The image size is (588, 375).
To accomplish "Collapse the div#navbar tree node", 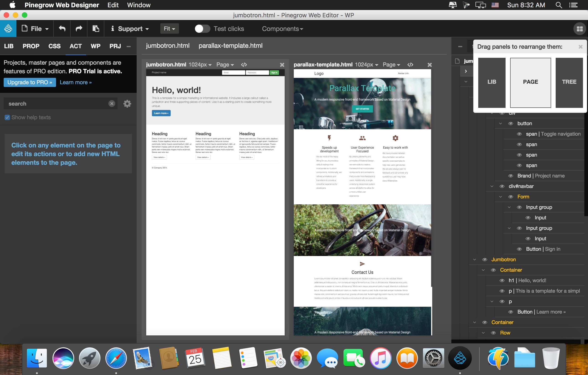I will [x=492, y=186].
